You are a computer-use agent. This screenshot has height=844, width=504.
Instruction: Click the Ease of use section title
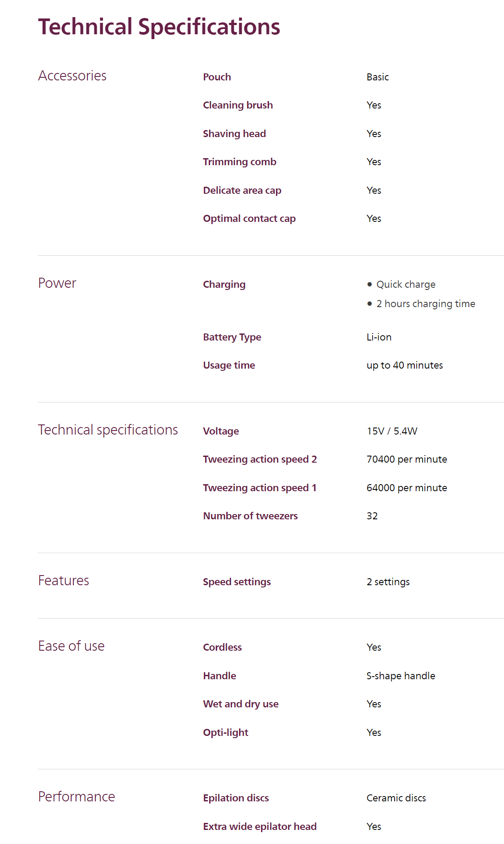pos(71,646)
